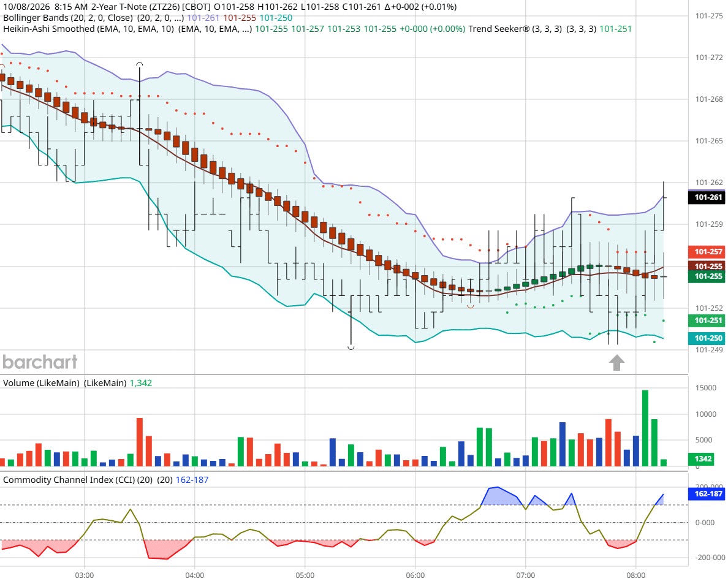This screenshot has height=584, width=728.
Task: Click the 101-252 price axis label
Action: pyautogui.click(x=708, y=308)
